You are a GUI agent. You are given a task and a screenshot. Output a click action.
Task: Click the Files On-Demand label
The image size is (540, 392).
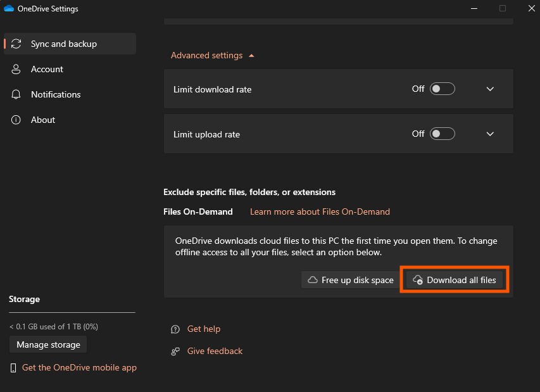198,212
